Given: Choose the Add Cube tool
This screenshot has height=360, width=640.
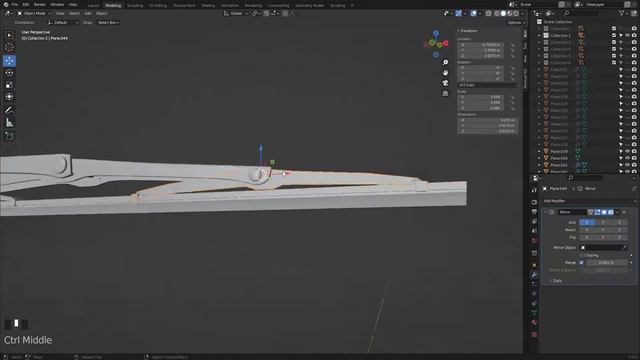Looking at the screenshot, I should click(x=9, y=136).
